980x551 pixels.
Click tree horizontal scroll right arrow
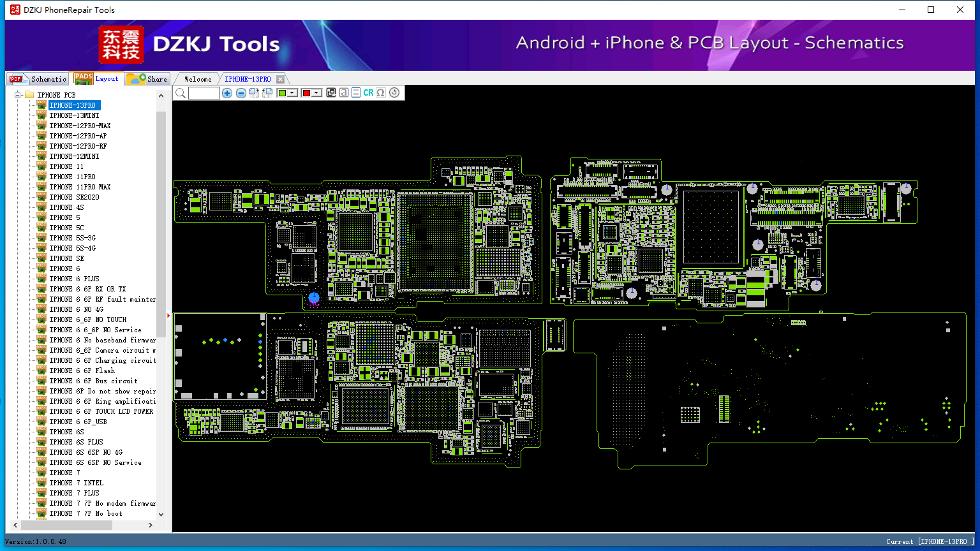[151, 525]
